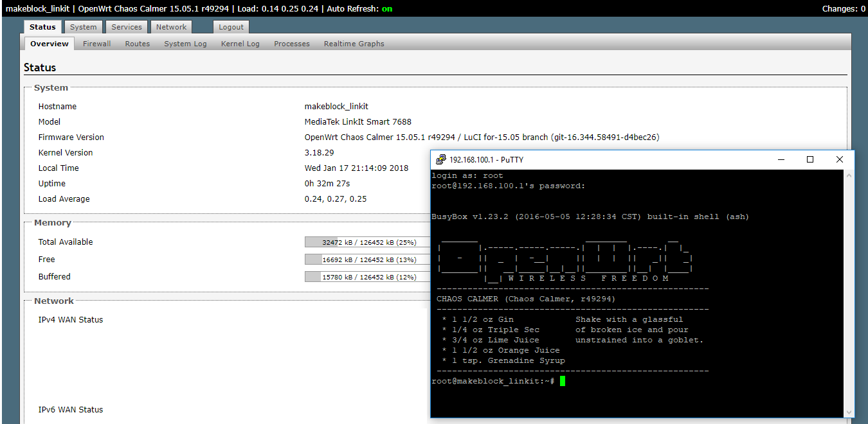Image resolution: width=868 pixels, height=424 pixels.
Task: Click load average value 0.24, 0.27, 0.25
Action: click(336, 199)
